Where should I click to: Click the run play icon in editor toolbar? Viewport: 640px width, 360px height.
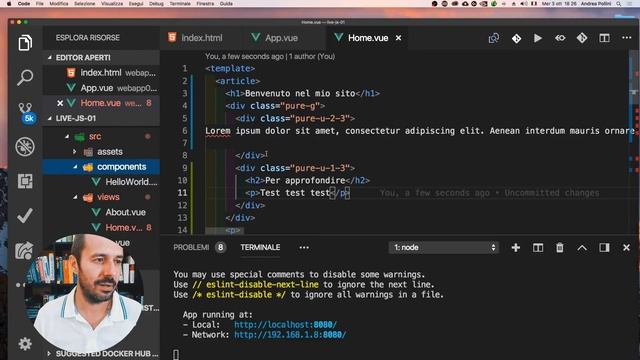538,38
